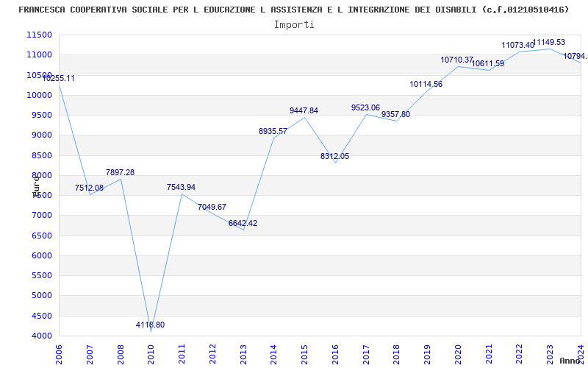The height and width of the screenshot is (368, 588).
Task: Click the 2019 year axis label
Action: pyautogui.click(x=428, y=355)
